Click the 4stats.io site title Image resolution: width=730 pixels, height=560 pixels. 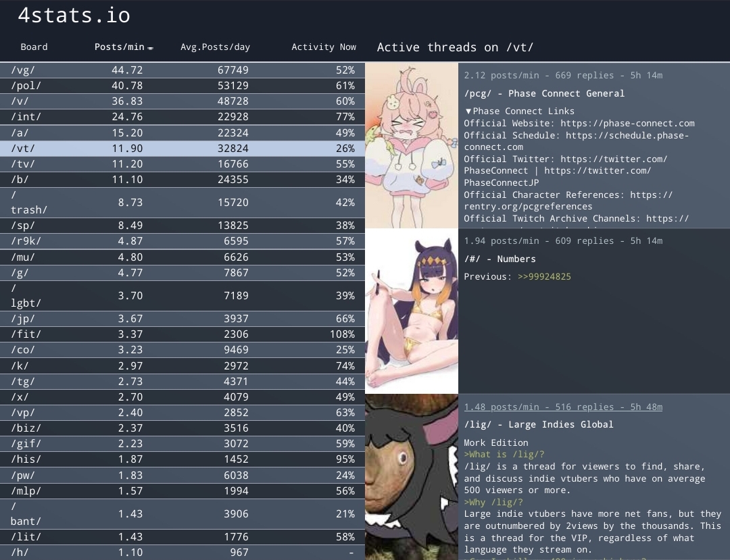pyautogui.click(x=74, y=16)
